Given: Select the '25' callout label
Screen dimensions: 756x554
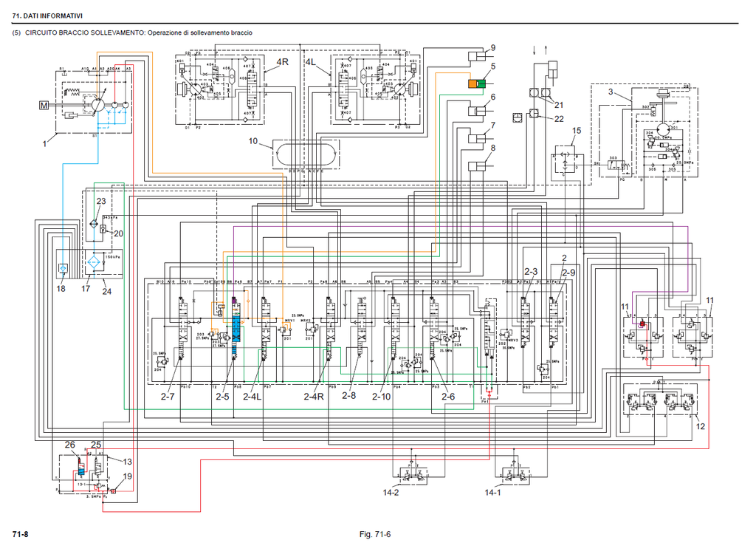Looking at the screenshot, I should coord(96,445).
